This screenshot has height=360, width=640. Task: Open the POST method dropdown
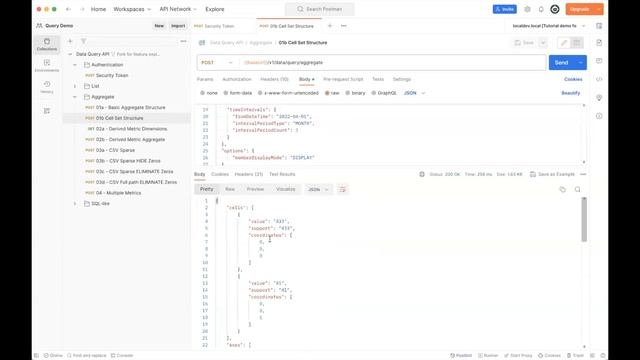click(x=217, y=62)
